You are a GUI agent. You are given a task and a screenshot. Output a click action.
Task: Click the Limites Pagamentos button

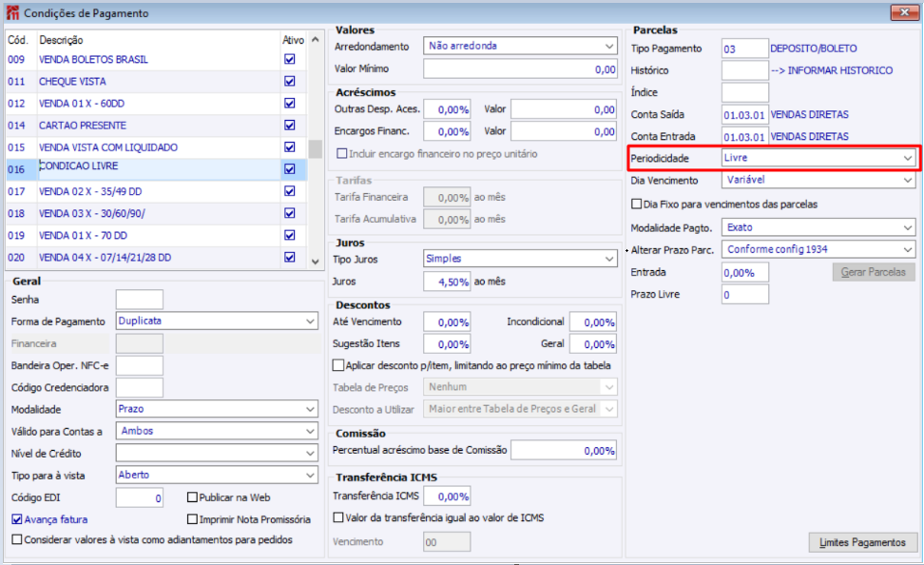862,542
